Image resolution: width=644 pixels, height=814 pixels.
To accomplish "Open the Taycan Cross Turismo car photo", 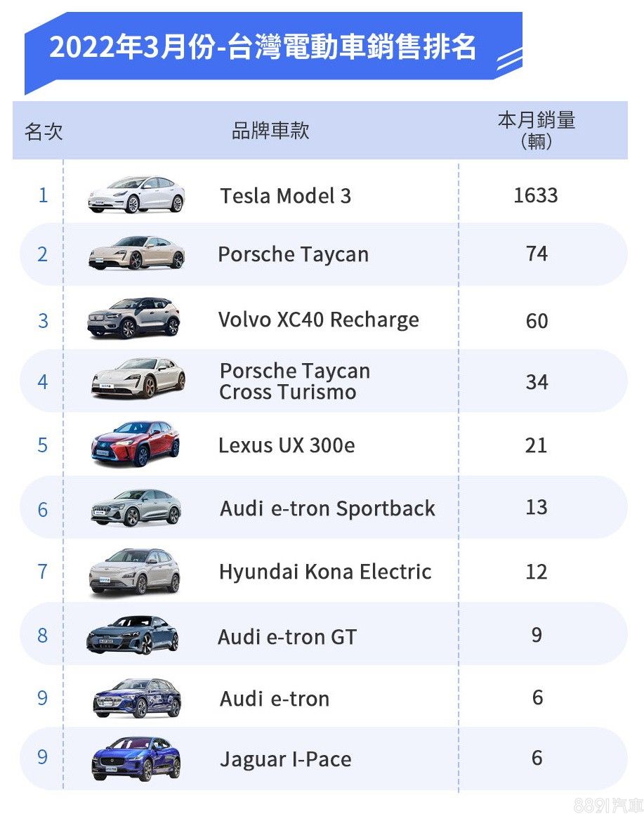I will tap(138, 379).
